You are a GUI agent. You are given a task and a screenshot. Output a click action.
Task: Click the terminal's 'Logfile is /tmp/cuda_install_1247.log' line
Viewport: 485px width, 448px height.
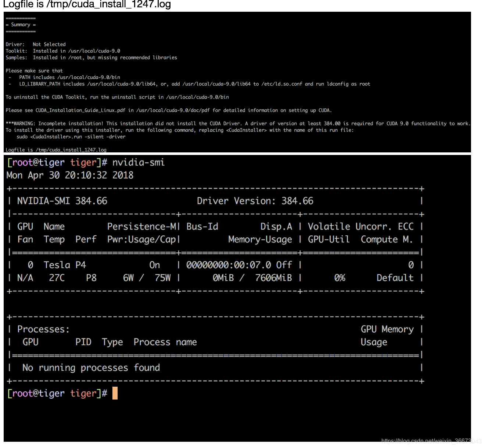click(56, 150)
